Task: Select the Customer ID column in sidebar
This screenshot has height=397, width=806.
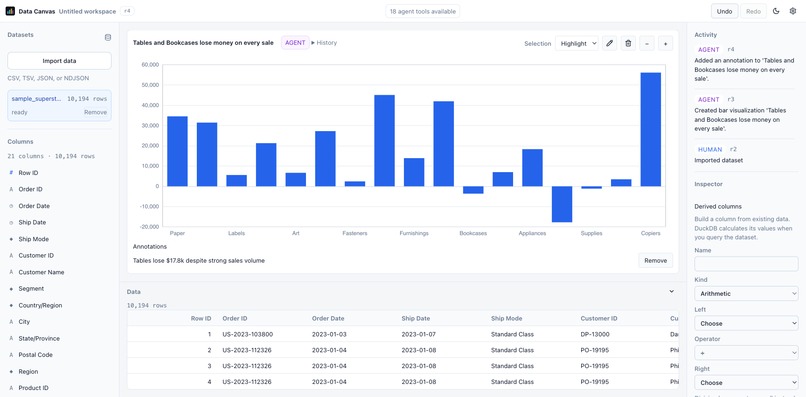Action: pyautogui.click(x=36, y=256)
